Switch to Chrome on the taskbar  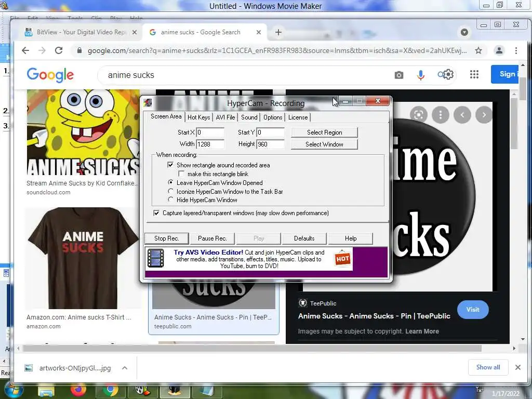[110, 392]
